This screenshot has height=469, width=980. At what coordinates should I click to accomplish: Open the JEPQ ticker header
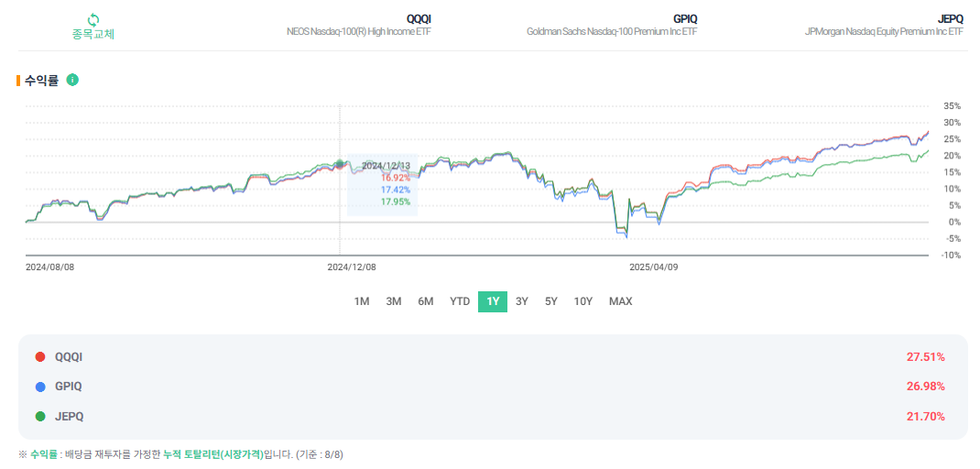pos(951,18)
